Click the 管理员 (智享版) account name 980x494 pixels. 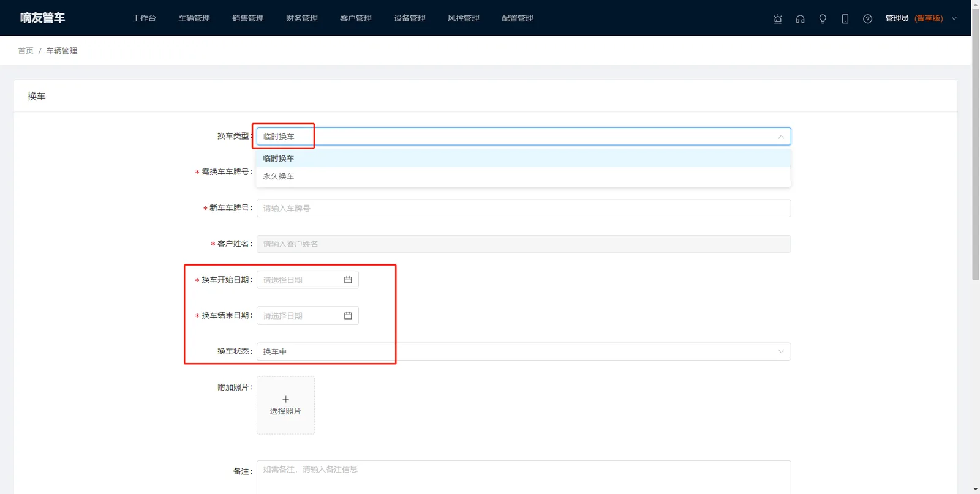tap(914, 18)
